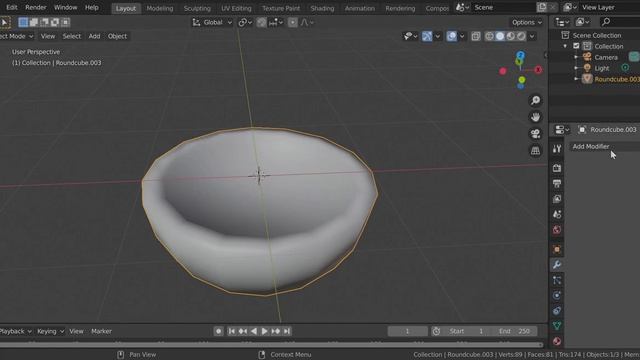Toggle X-ray mode
Screen dimensions: 640x360
tap(476, 36)
